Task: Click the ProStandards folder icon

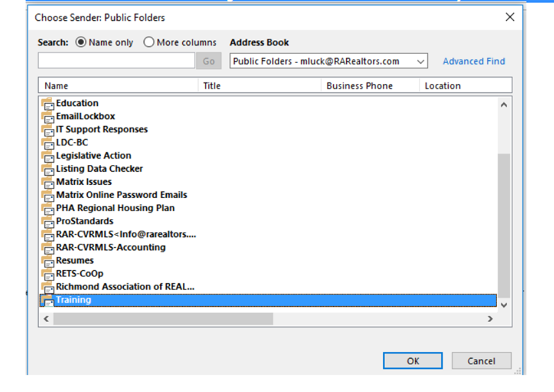Action: [47, 221]
